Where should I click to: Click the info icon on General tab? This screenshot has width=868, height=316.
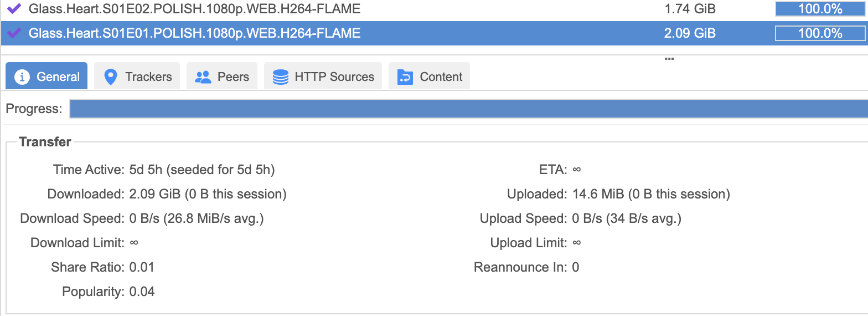[22, 77]
